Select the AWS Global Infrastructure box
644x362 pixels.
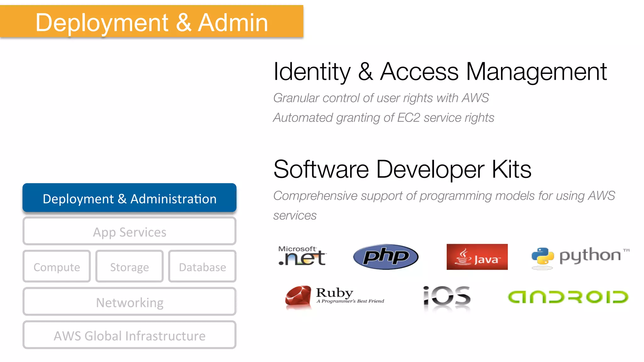(x=129, y=335)
